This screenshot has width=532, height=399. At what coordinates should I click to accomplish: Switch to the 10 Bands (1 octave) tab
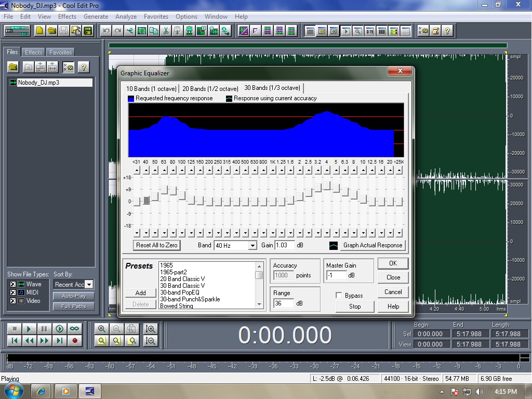pos(151,88)
